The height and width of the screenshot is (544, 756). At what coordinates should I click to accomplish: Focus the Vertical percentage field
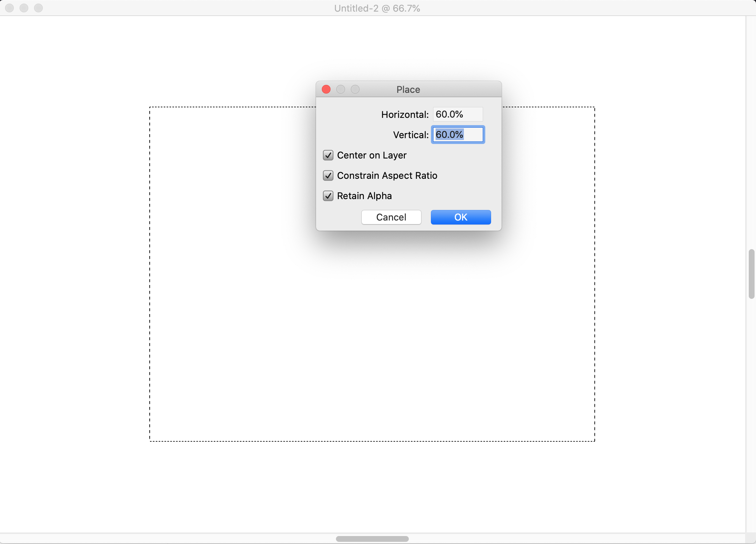tap(458, 135)
